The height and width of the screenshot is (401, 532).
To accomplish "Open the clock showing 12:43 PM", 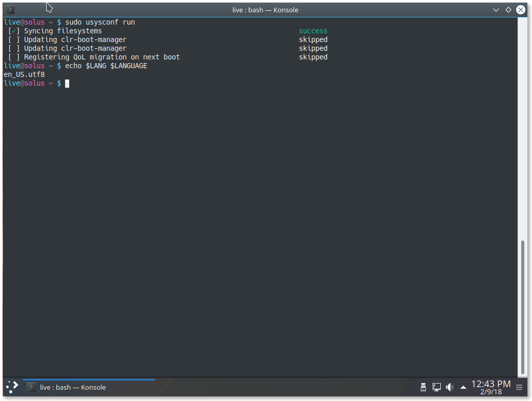I will pos(490,384).
